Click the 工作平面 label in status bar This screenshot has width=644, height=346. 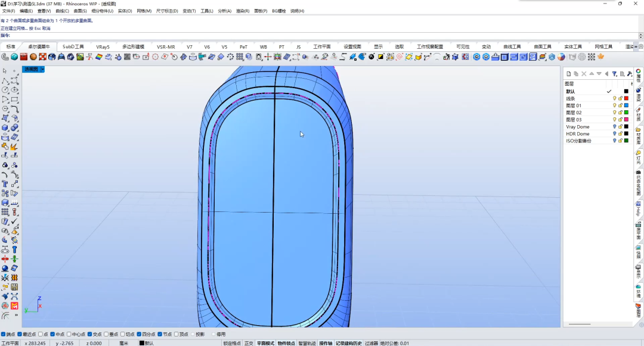[x=10, y=343]
